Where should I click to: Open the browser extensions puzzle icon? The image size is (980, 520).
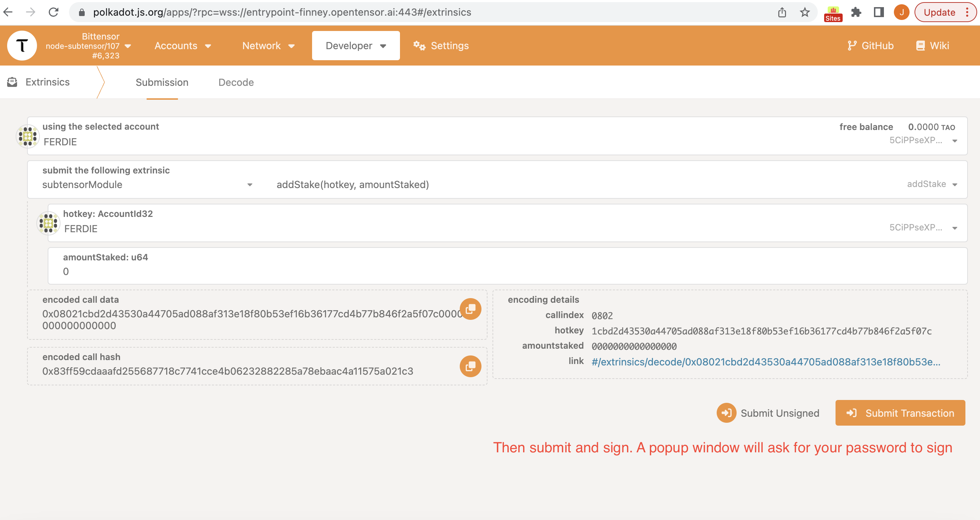856,12
